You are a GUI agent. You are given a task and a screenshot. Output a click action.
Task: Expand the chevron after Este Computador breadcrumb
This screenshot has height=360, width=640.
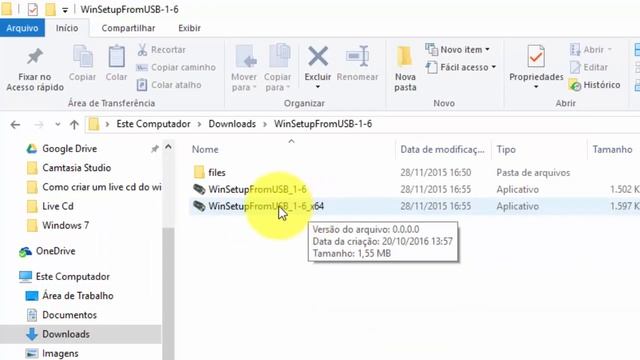[200, 124]
